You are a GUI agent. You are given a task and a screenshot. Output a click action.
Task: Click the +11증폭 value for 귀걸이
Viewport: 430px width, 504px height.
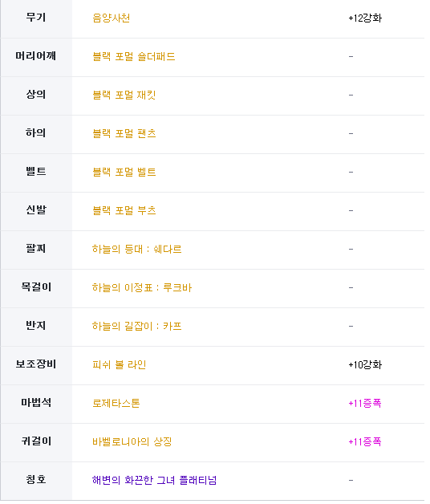[x=365, y=442]
